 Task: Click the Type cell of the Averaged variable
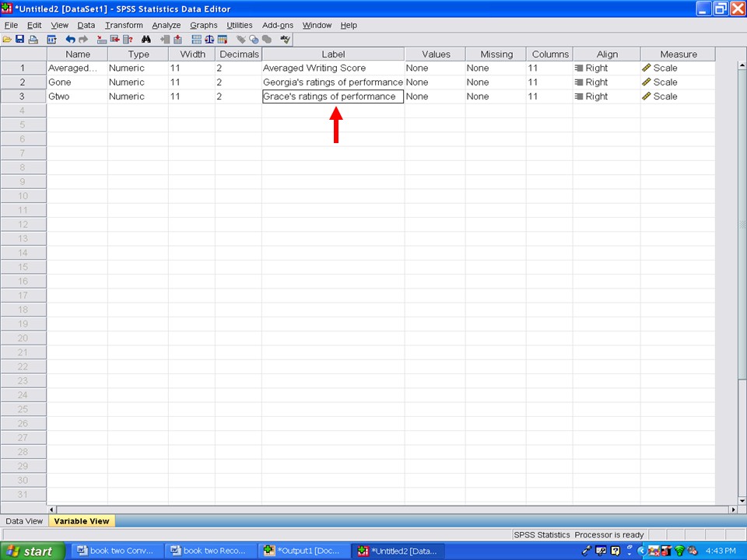coord(138,68)
